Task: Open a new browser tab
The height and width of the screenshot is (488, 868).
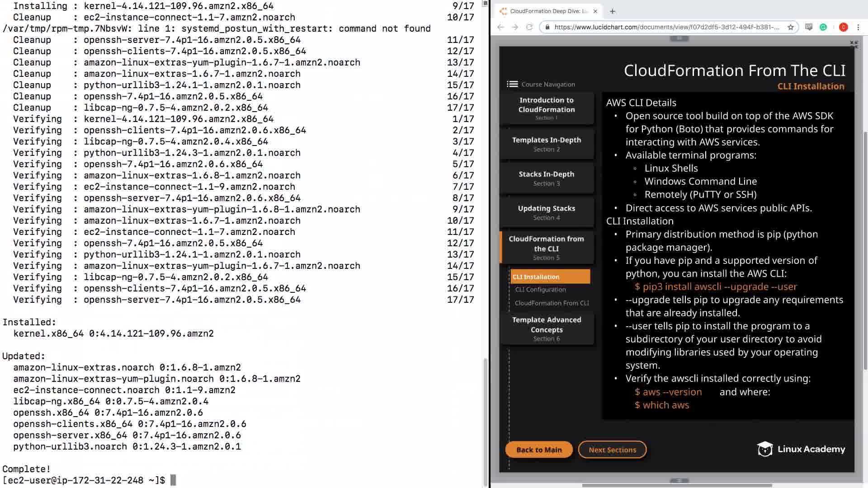Action: (613, 11)
